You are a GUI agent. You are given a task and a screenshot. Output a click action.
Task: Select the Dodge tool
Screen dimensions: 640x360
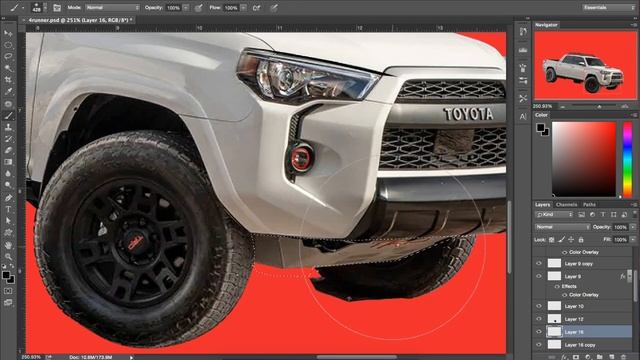coord(8,185)
